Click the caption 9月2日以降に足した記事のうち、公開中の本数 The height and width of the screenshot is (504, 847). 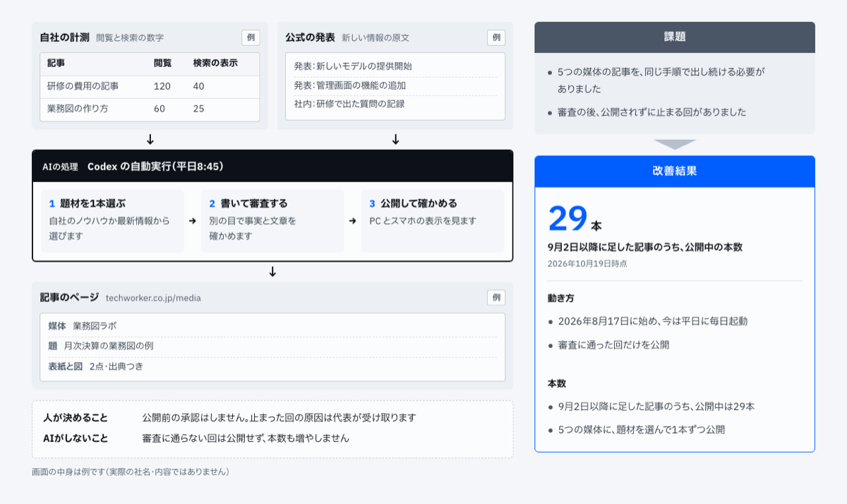click(644, 247)
